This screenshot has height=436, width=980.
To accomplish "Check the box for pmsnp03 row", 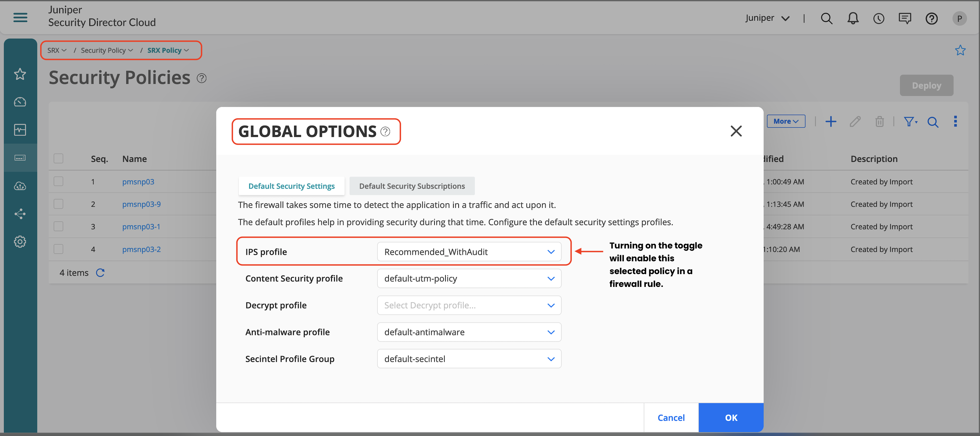I will point(58,181).
